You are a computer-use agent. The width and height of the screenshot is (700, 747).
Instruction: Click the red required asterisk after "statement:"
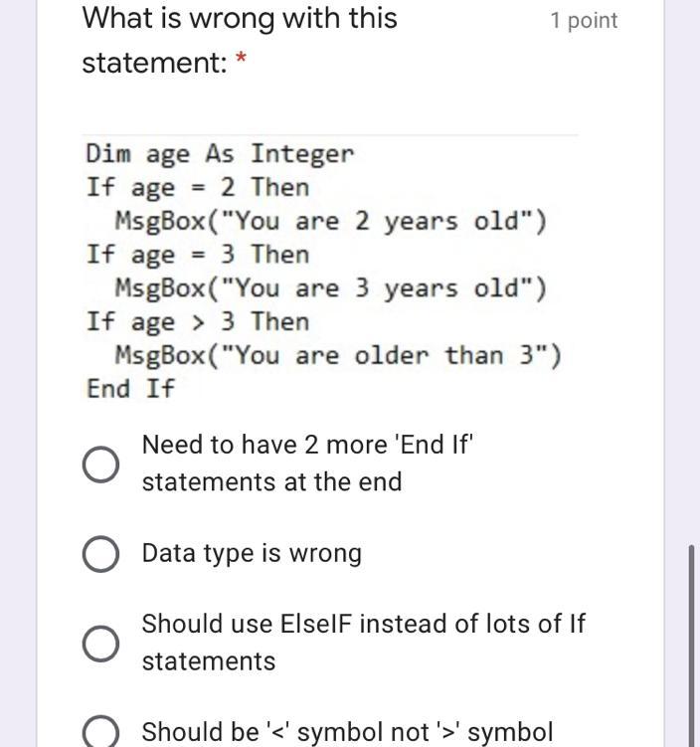[242, 59]
